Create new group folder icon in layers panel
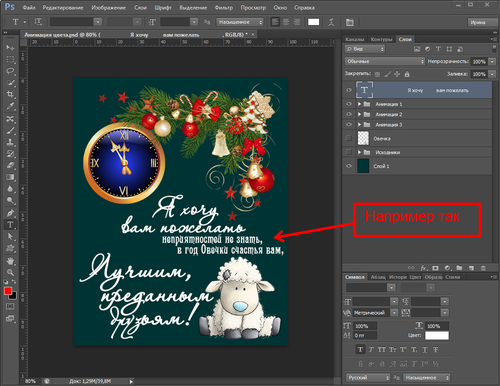Viewport: 500px width, 386px height. point(459,268)
